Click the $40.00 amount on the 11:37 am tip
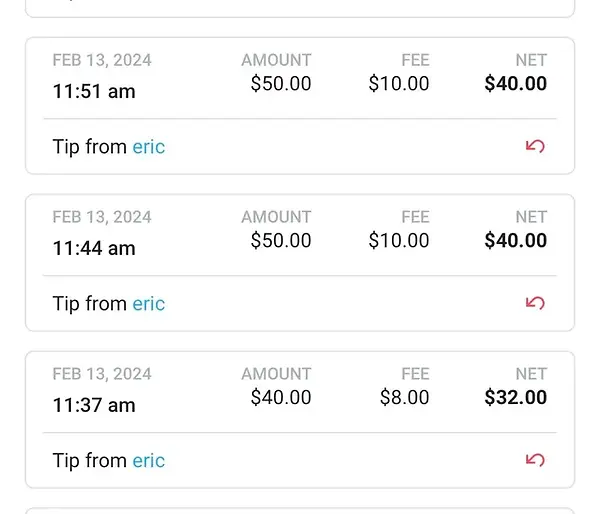This screenshot has width=600, height=514. click(281, 397)
